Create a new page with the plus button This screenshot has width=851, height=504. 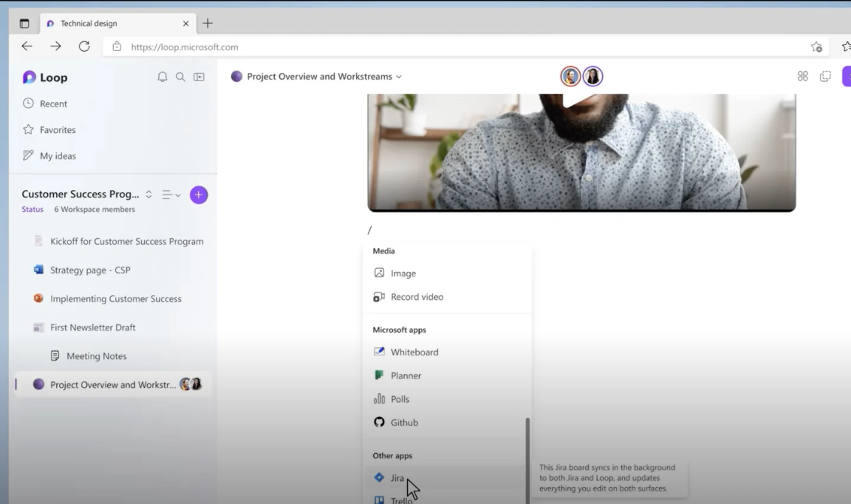[x=199, y=195]
